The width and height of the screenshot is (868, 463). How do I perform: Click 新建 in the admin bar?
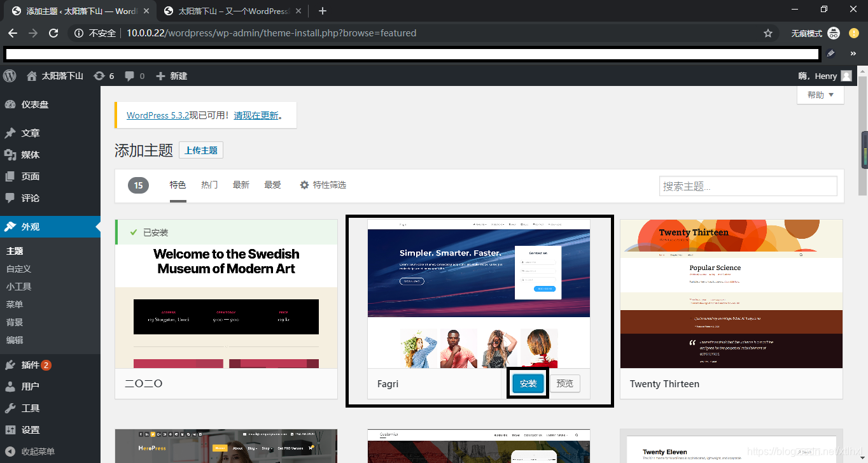tap(172, 76)
